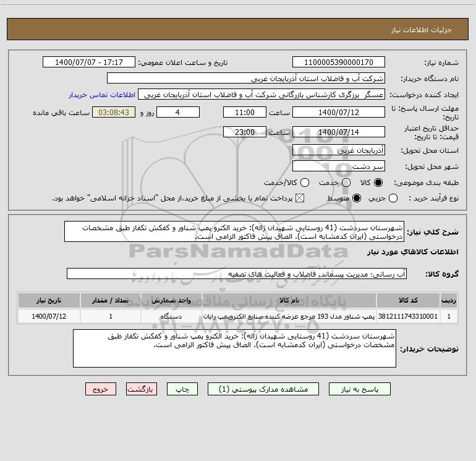Click the اطلاعات کالاهای مورد نیاز heading
The width and height of the screenshot is (476, 461).
(x=412, y=252)
